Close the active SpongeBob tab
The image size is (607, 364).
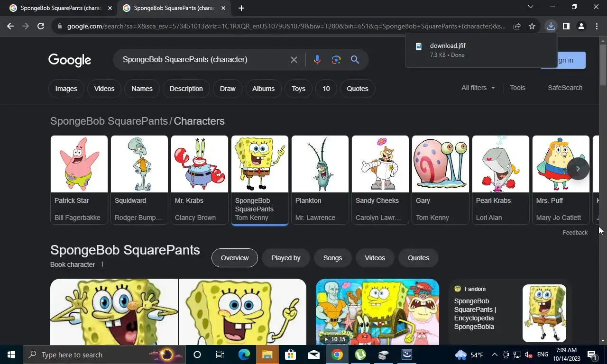coord(224,8)
